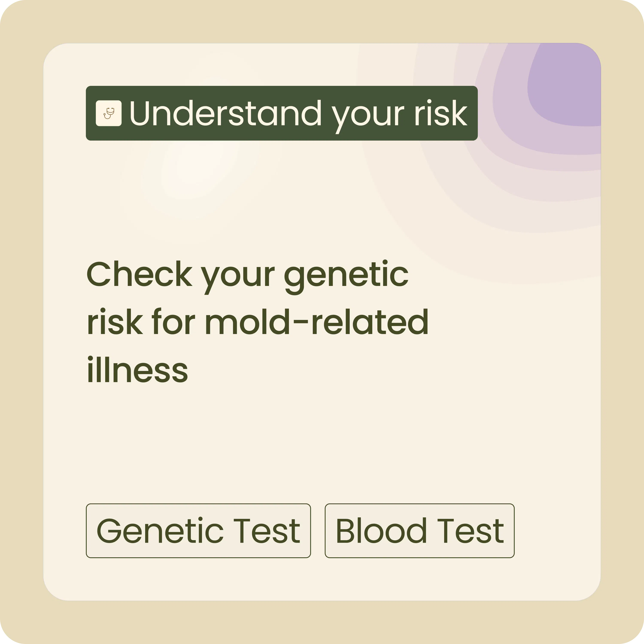Select the Genetic Test option
The image size is (644, 644).
pos(198,531)
